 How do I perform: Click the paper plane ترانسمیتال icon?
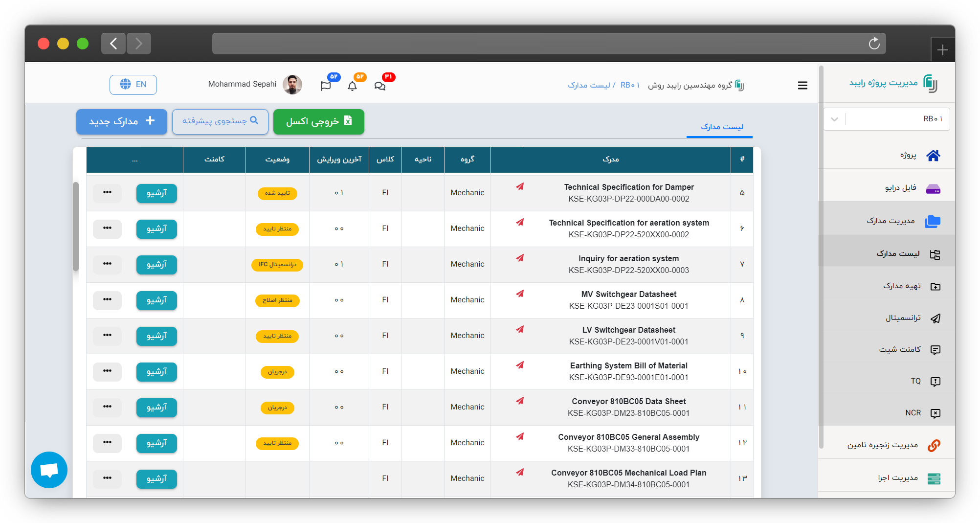(x=935, y=318)
